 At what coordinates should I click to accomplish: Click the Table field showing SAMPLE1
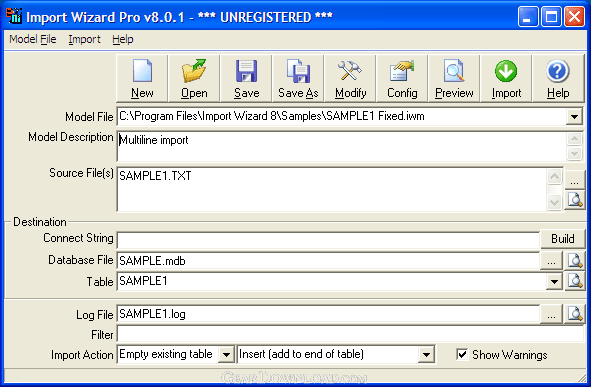332,281
